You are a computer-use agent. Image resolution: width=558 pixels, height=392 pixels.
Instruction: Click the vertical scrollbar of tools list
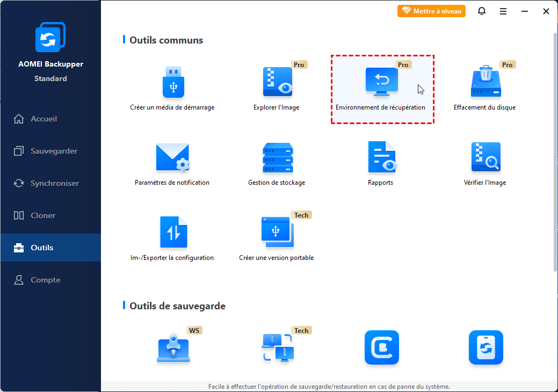555,152
